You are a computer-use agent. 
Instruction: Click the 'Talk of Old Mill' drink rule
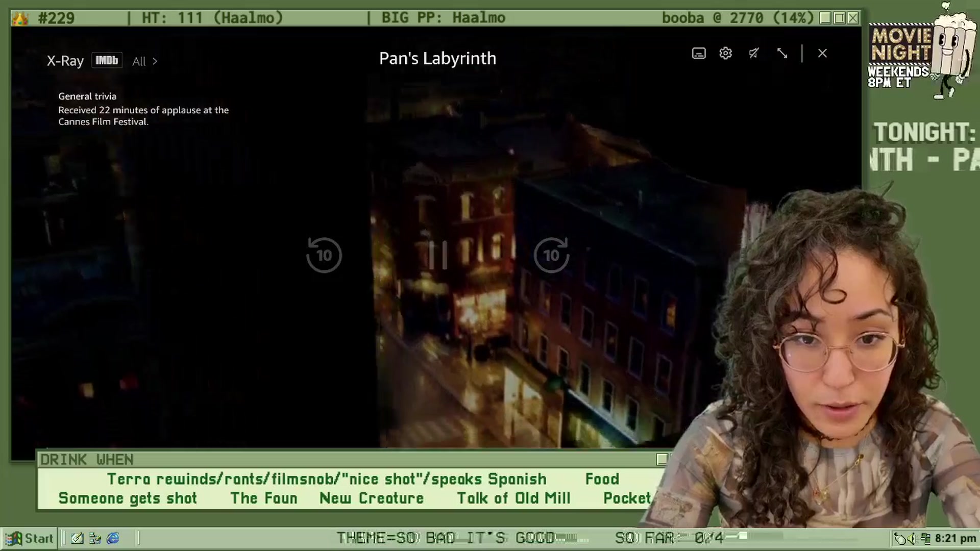point(513,498)
